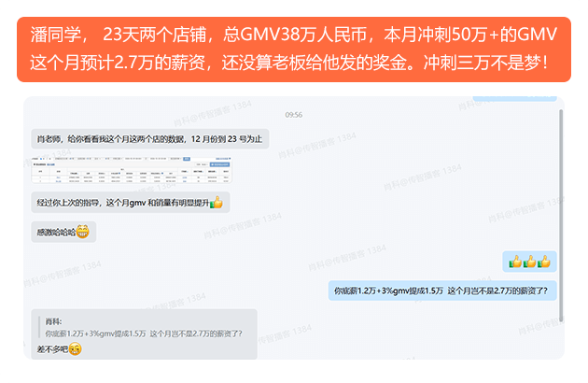Click the quoted sender name 肖科:
Image resolution: width=588 pixels, height=383 pixels.
53,321
